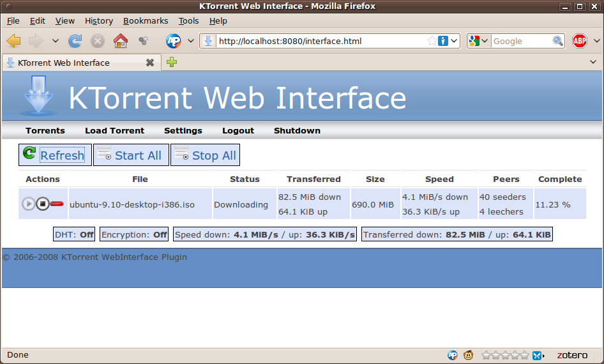
Task: Click the blue X icon in the status bar
Action: click(x=536, y=355)
